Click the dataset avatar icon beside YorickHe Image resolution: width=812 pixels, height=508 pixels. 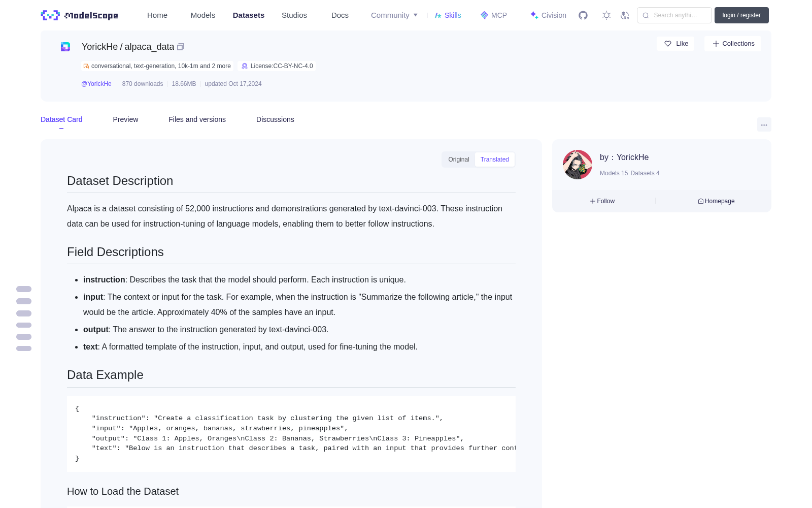coord(65,47)
